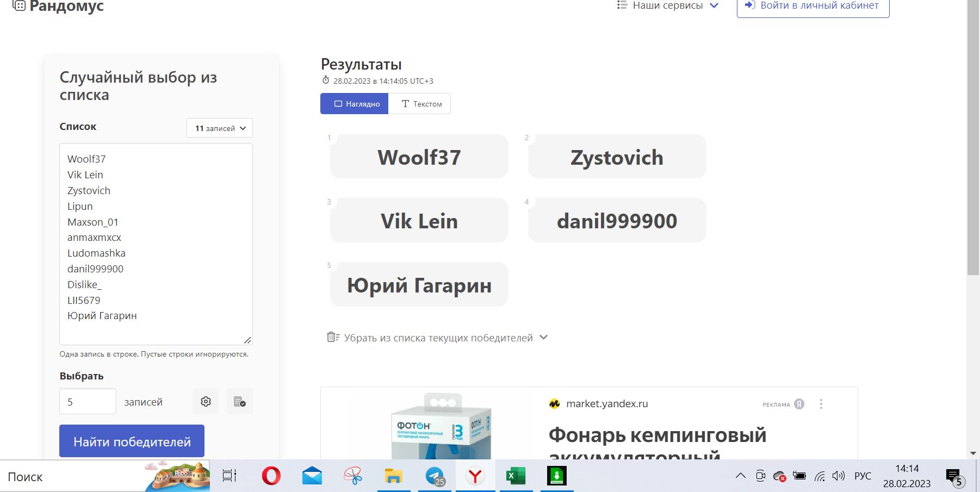Viewport: 980px width, 492px height.
Task: Open Telegram from the taskbar
Action: click(435, 476)
